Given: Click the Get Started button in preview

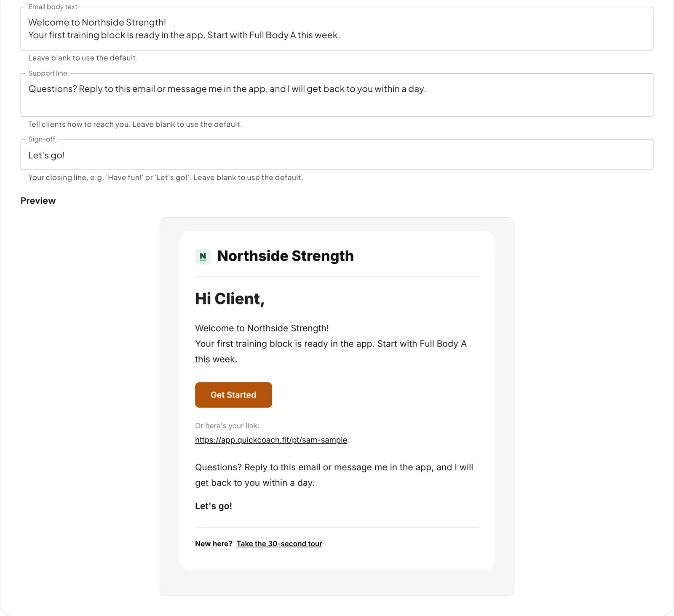Looking at the screenshot, I should pos(233,395).
